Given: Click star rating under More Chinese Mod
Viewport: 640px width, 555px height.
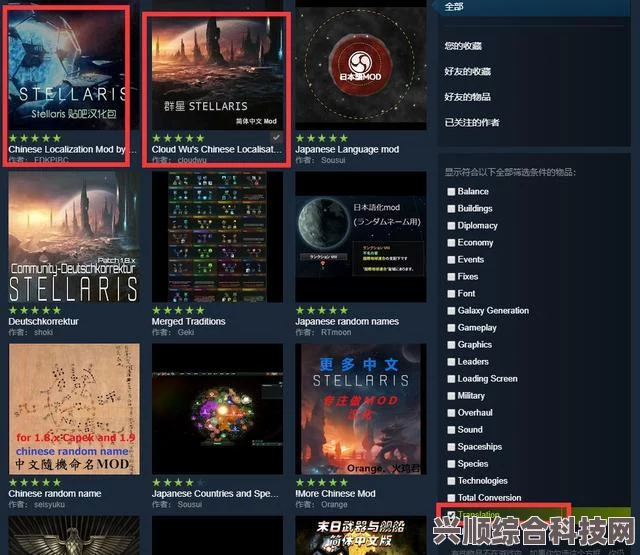Looking at the screenshot, I should (x=322, y=483).
